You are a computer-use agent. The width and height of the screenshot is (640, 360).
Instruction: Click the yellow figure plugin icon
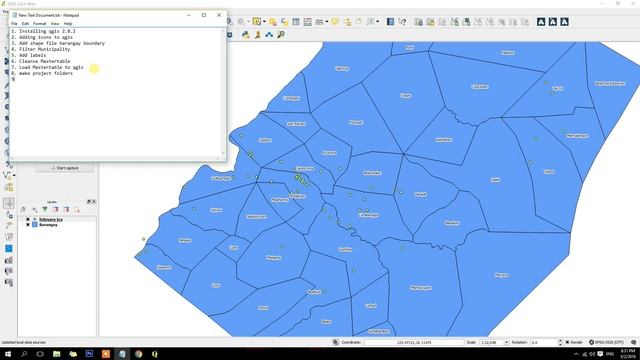258,35
